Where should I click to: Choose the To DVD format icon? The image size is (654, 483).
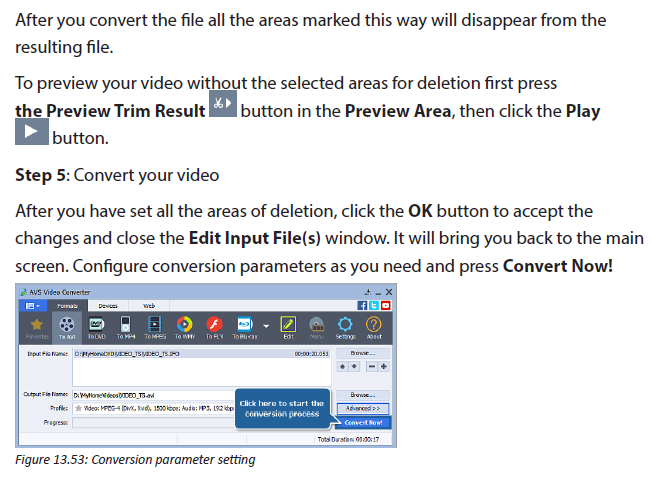tap(96, 328)
